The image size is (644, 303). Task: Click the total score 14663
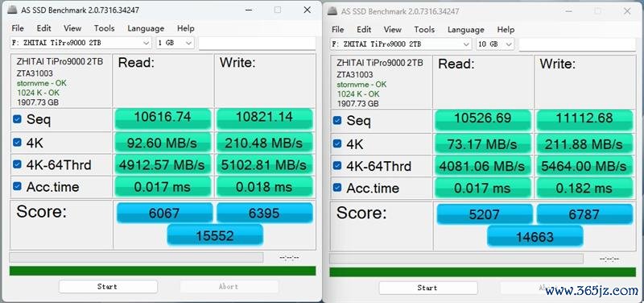[x=535, y=236]
